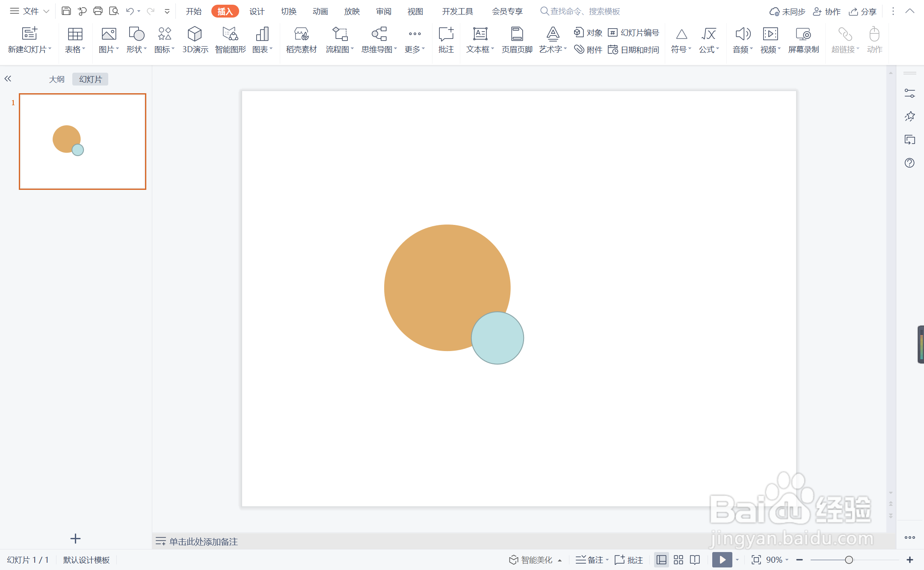The image size is (924, 570).
Task: Insert a 文本框 text box
Action: click(480, 40)
